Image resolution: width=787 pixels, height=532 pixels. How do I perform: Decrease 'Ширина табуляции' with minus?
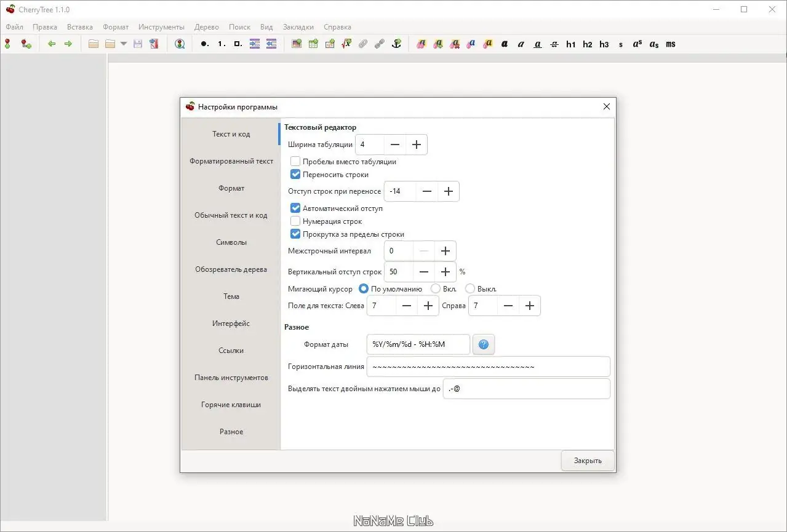click(395, 145)
